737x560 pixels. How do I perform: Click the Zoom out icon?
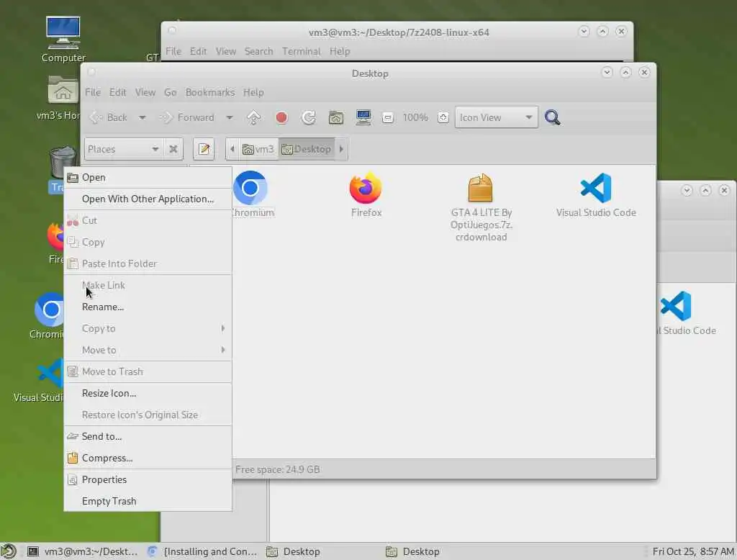(x=387, y=117)
